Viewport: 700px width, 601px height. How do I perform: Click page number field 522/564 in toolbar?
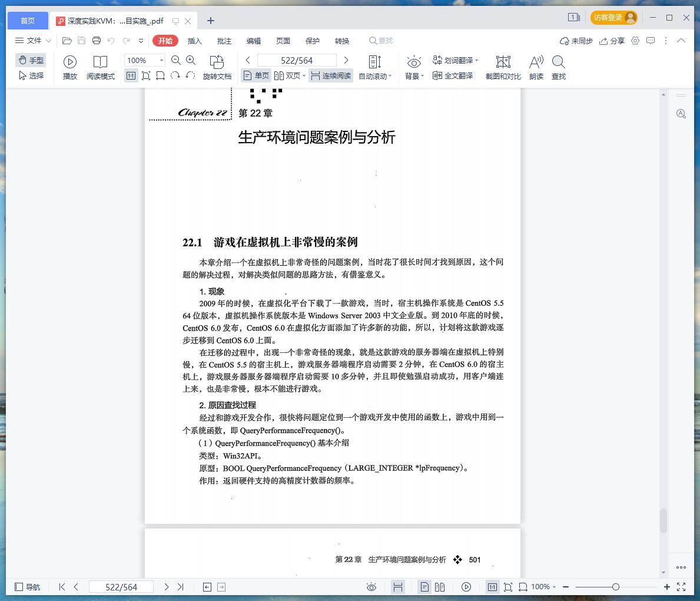297,60
